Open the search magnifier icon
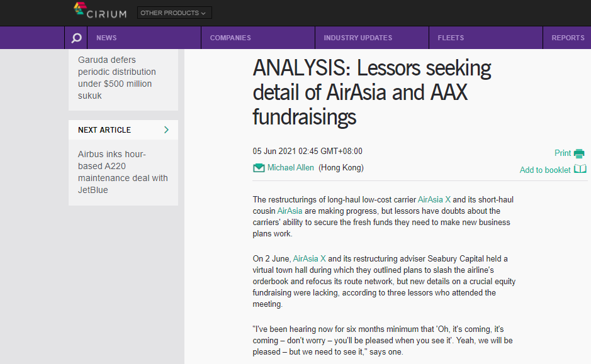Viewport: 591px width, 364px height. click(x=77, y=38)
